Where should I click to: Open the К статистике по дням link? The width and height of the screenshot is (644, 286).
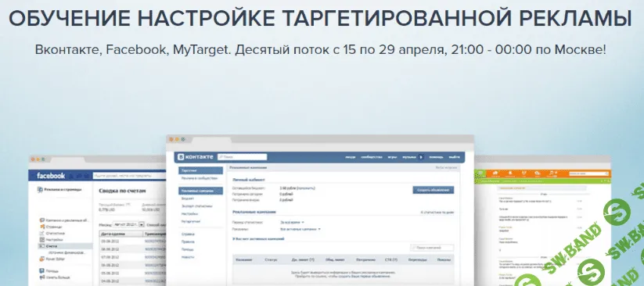click(437, 213)
